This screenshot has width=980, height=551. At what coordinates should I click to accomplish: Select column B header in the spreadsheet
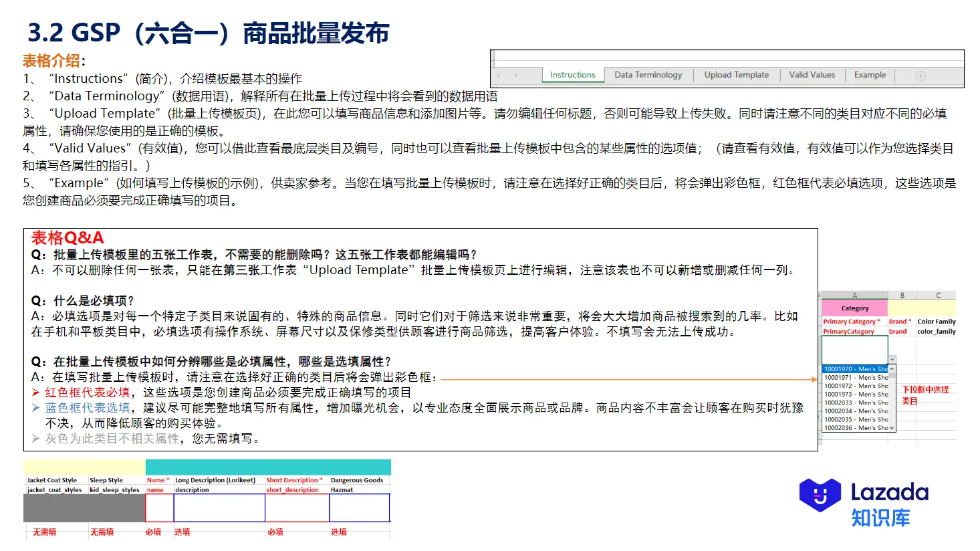click(902, 296)
